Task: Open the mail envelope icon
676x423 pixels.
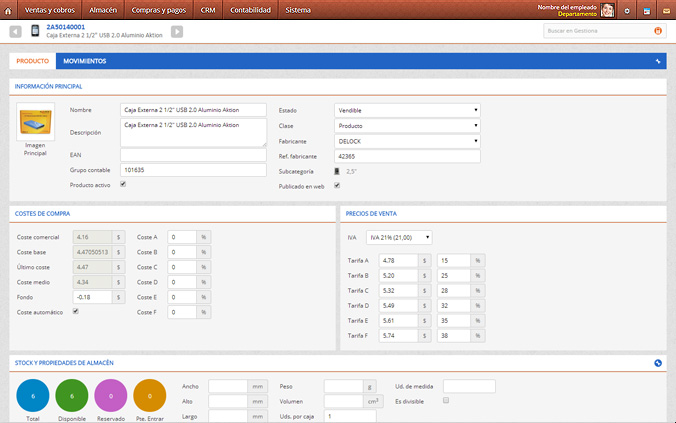Action: point(665,10)
